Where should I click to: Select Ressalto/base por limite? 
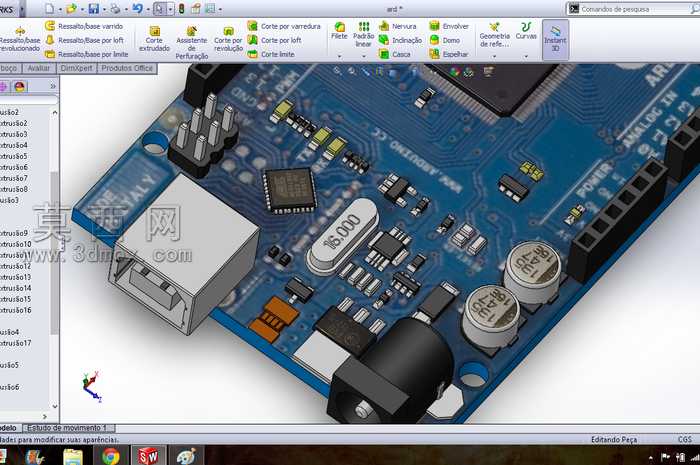click(87, 54)
